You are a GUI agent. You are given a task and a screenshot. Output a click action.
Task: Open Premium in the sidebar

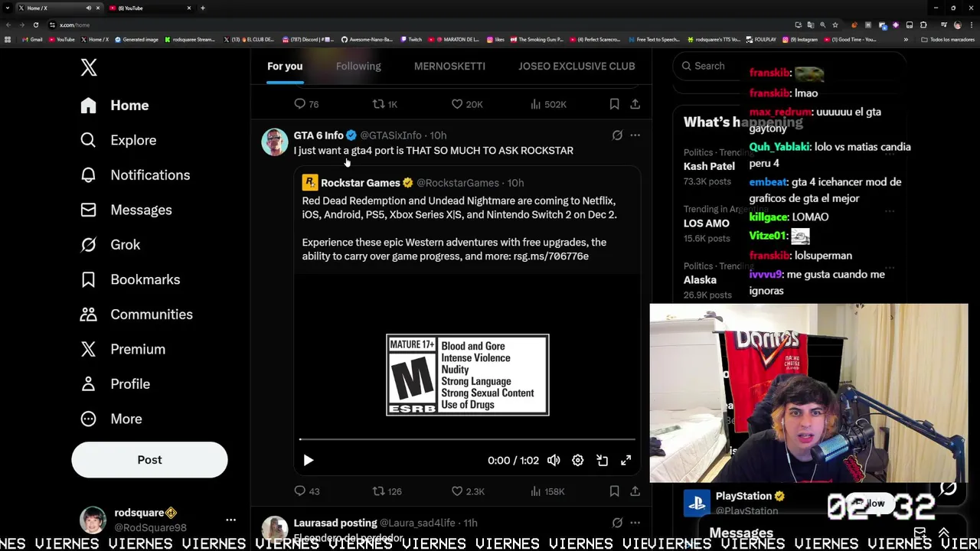tap(122, 349)
